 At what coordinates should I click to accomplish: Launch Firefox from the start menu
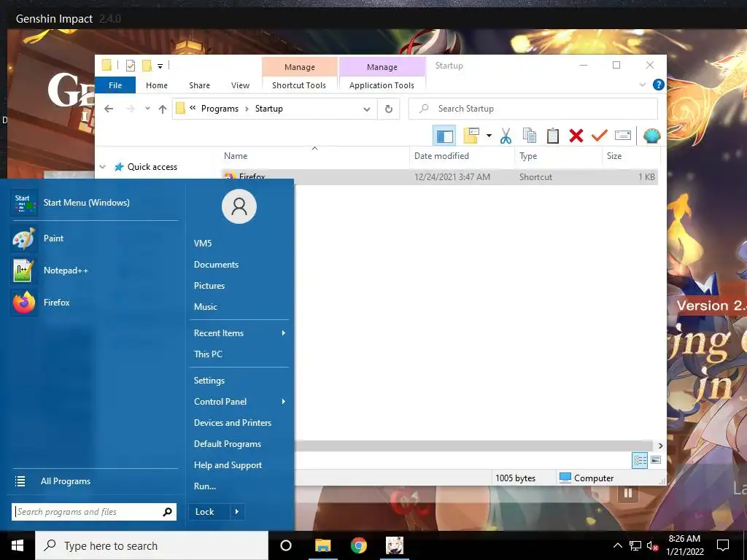94,303
